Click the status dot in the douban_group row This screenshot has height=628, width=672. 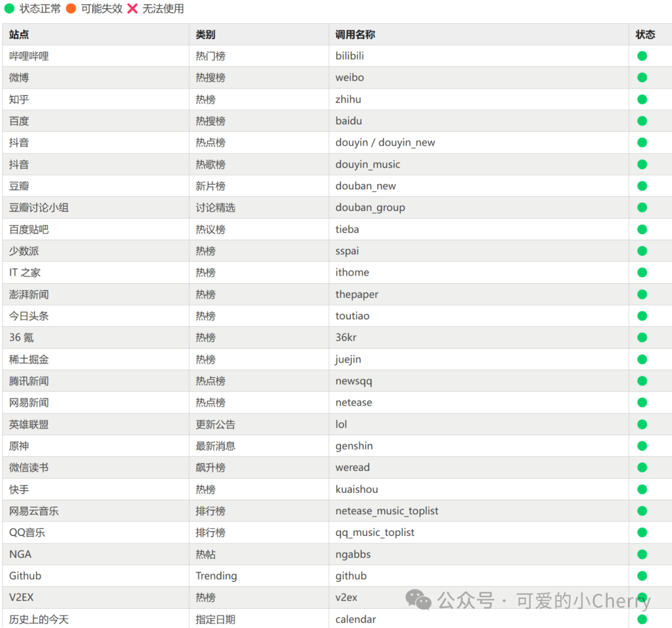tap(642, 207)
